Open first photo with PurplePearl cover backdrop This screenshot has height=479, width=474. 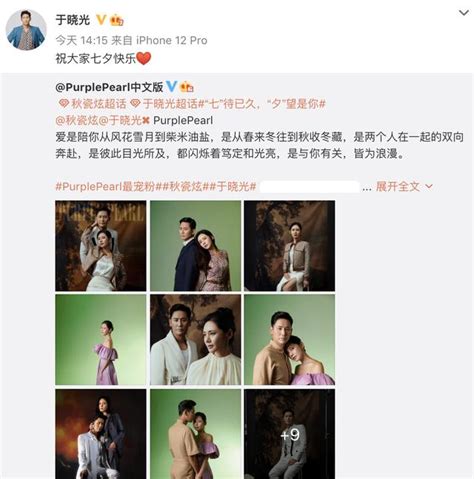pos(101,246)
